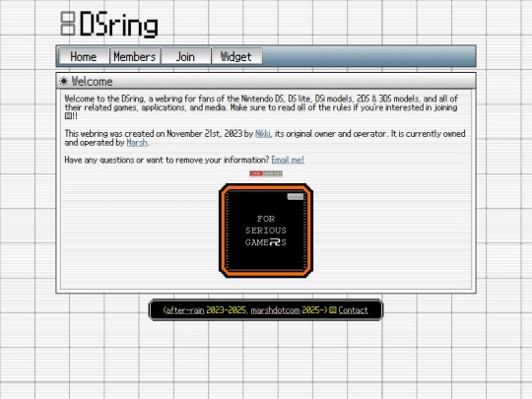This screenshot has width=532, height=399.
Task: Click the Contact link in footer
Action: point(353,310)
